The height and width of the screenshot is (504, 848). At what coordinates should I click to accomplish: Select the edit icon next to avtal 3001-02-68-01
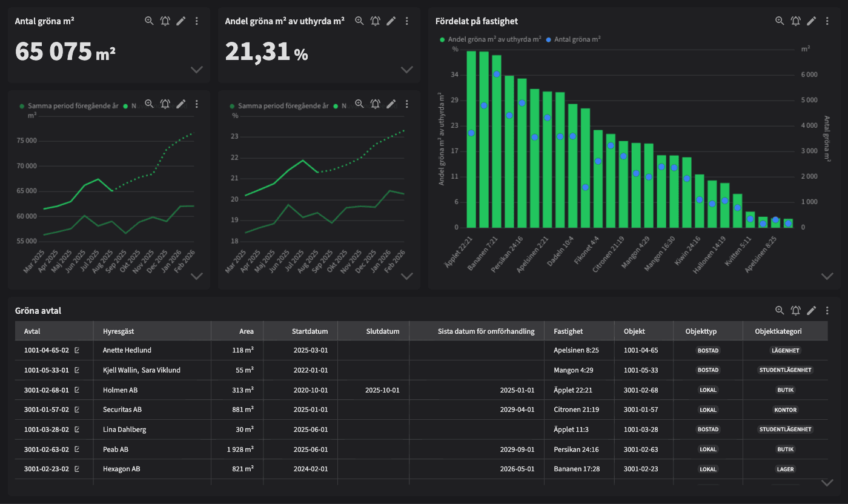pos(76,390)
